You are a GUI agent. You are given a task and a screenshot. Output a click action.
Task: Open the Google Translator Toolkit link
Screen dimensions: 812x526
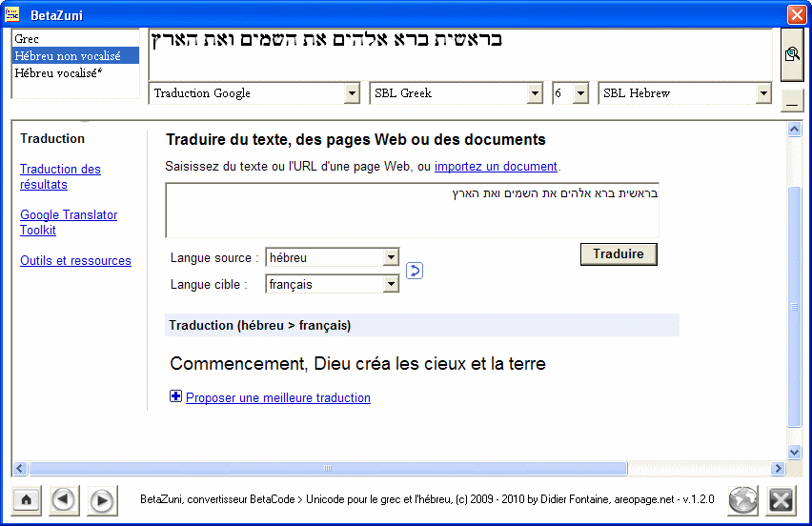pos(69,222)
